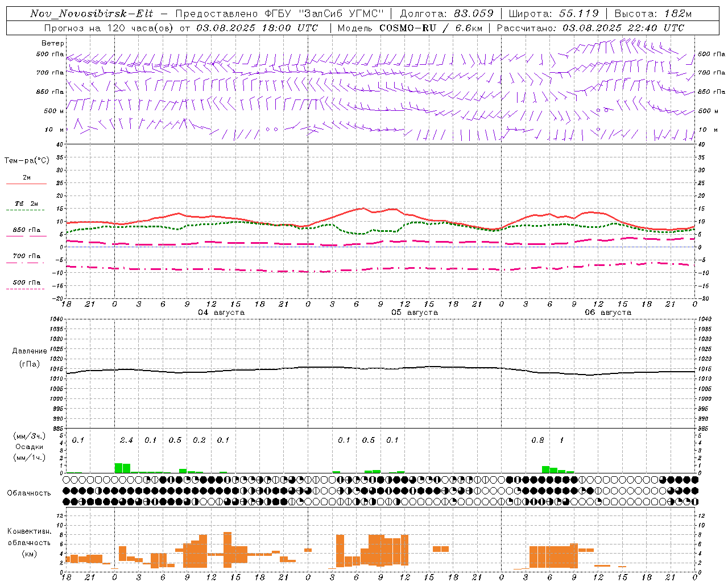This screenshot has height=582, width=728.
Task: Click the elevation text Высота: 182м
Action: [x=653, y=14]
